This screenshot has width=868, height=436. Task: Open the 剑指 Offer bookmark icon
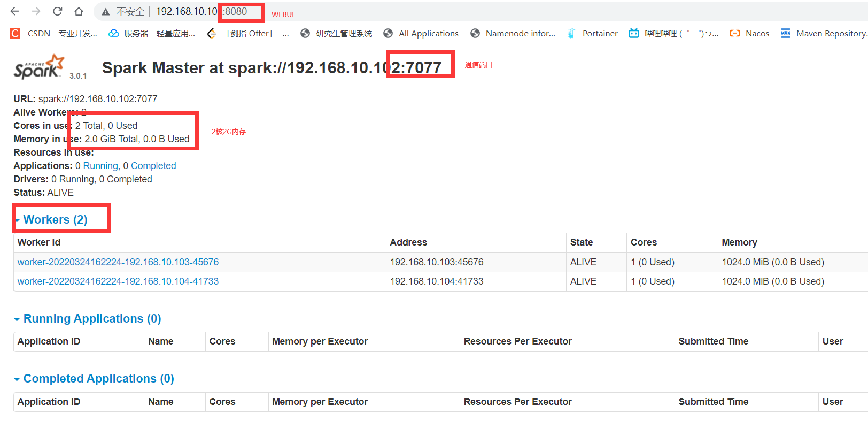212,33
